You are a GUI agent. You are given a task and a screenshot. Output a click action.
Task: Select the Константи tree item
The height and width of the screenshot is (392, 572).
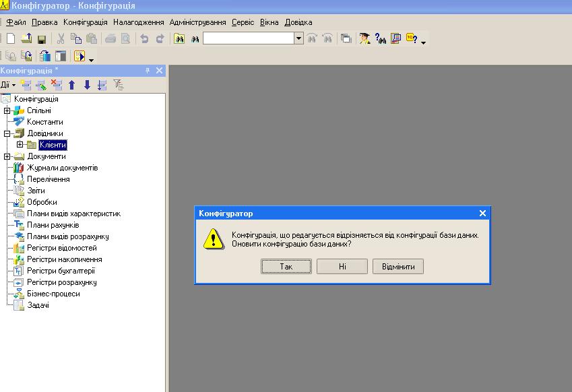[45, 122]
